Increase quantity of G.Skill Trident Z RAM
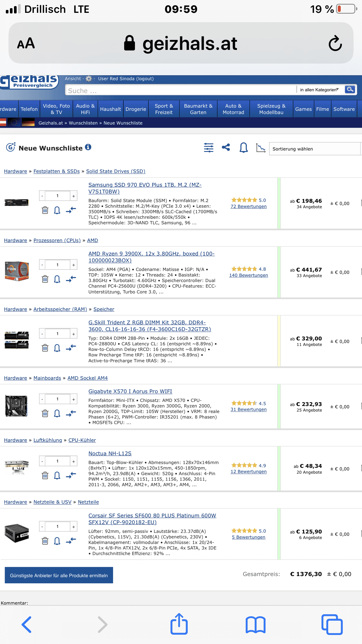 click(74, 334)
